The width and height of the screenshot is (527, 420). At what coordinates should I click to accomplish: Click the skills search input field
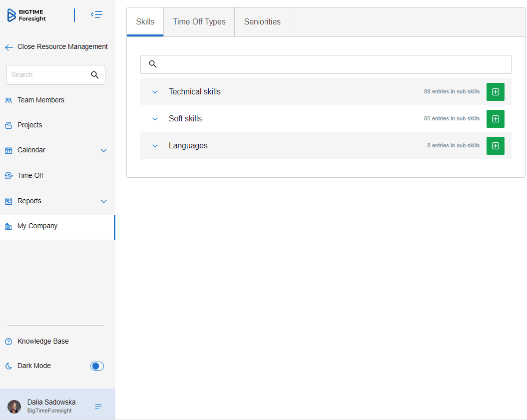point(330,64)
